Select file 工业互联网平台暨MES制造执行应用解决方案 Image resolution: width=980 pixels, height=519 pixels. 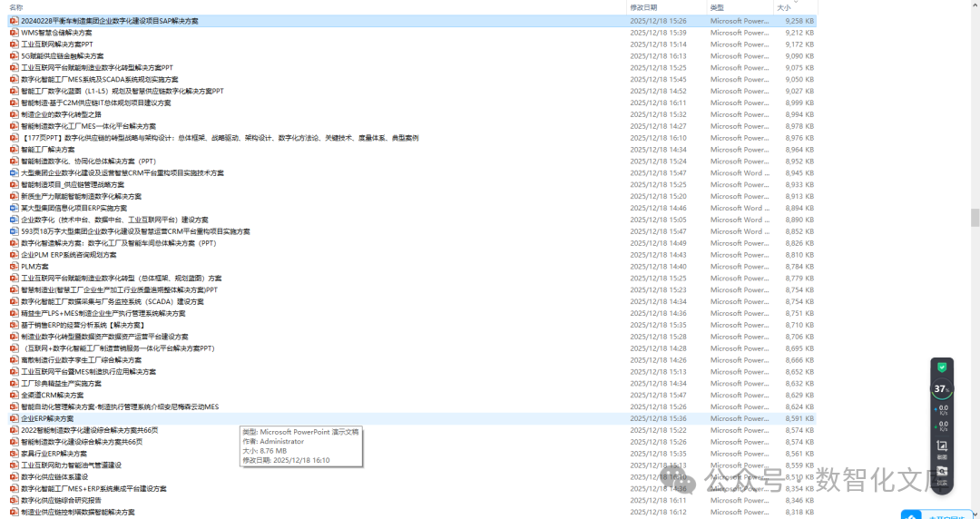point(88,371)
